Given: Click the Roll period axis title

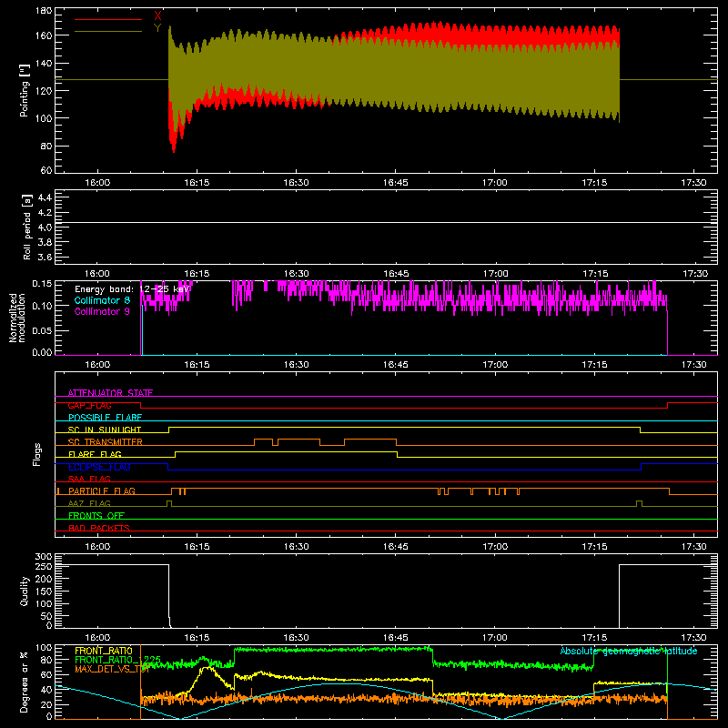Looking at the screenshot, I should click(x=27, y=227).
